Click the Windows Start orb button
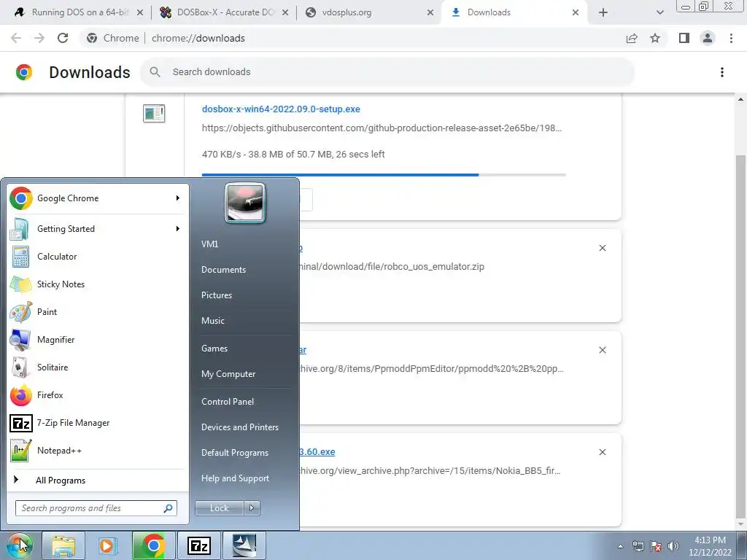The width and height of the screenshot is (747, 560). [x=20, y=545]
